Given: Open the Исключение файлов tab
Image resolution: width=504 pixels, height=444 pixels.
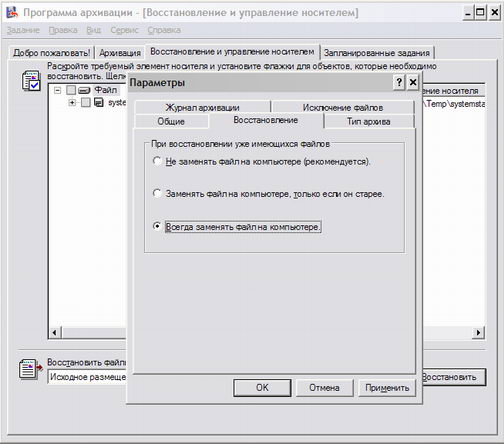Looking at the screenshot, I should (343, 107).
